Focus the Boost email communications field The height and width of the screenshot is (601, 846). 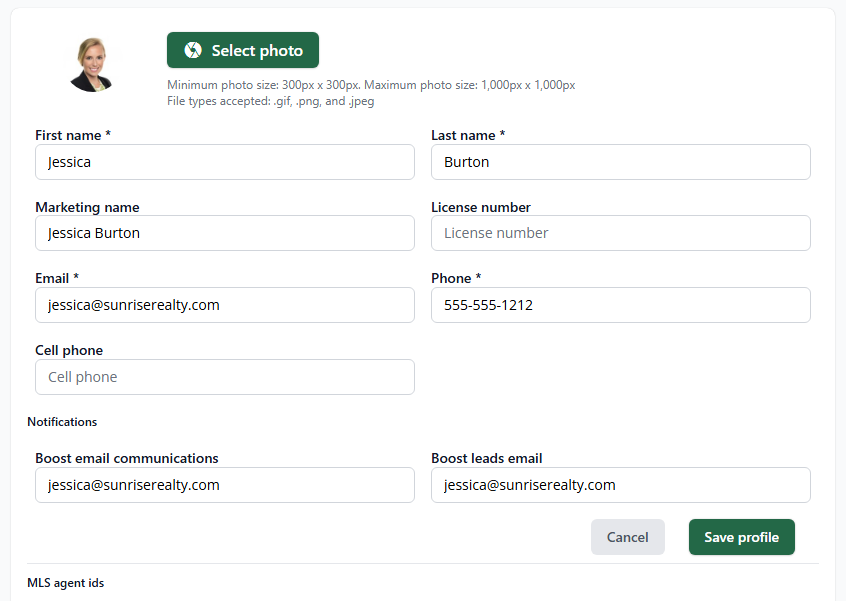tap(225, 485)
